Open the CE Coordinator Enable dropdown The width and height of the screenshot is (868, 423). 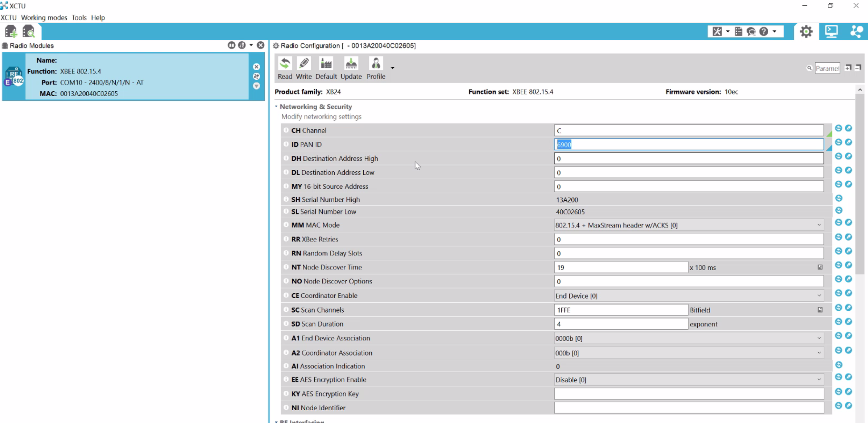819,296
